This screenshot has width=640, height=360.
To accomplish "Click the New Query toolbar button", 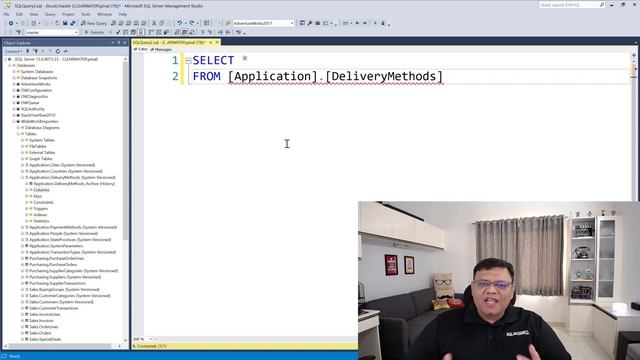I will point(94,23).
